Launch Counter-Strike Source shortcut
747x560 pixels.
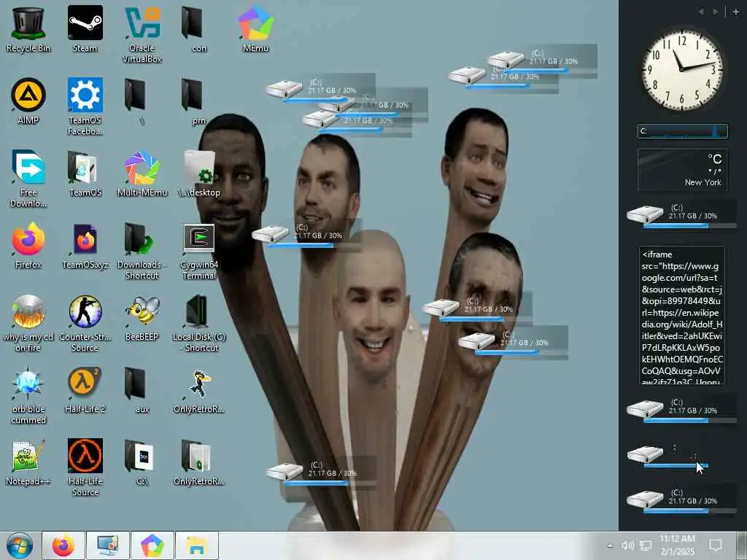85,323
